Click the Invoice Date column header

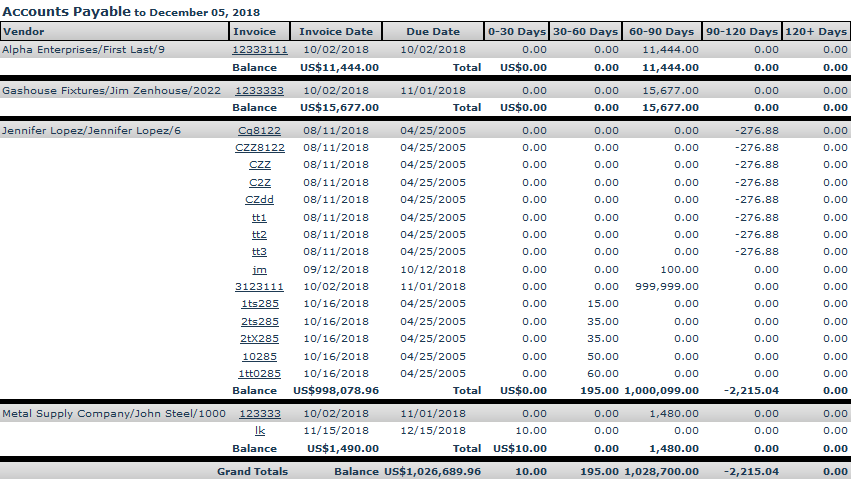point(336,32)
